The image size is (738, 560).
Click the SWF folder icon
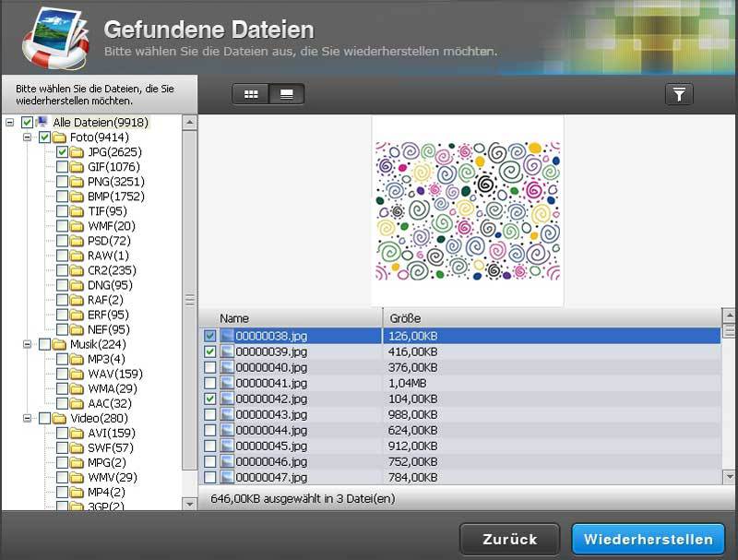(x=77, y=448)
